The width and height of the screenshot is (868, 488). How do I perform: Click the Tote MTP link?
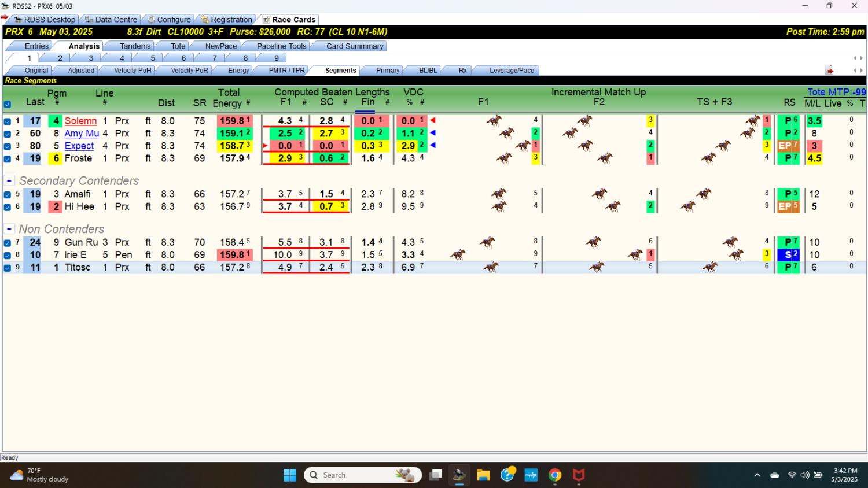pos(837,92)
